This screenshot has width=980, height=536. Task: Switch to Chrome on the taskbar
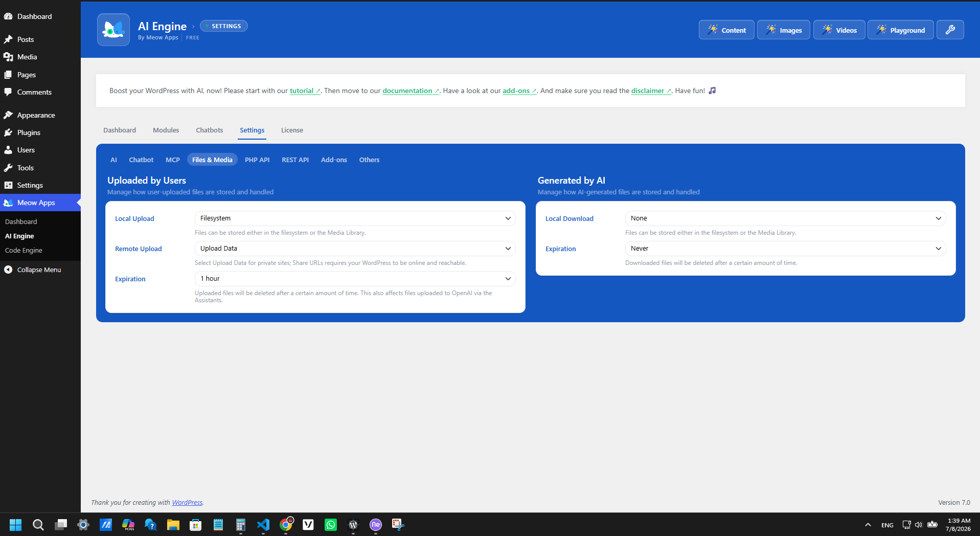(x=286, y=525)
